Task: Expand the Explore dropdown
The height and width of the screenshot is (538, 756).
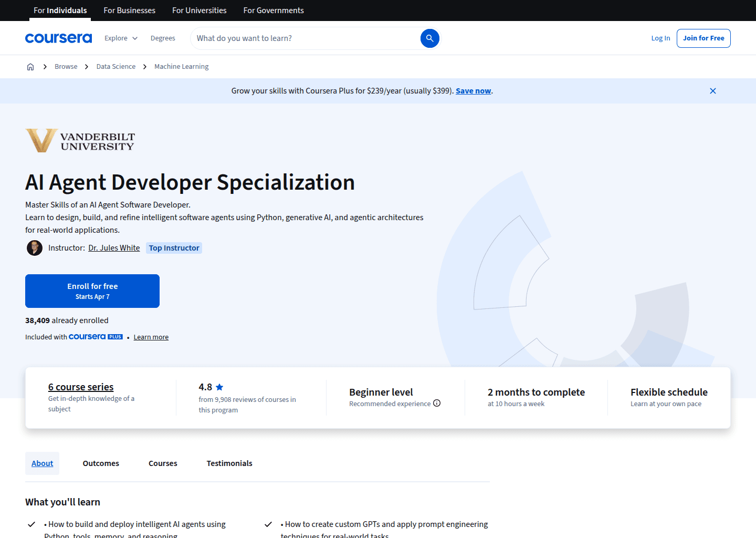Action: [x=121, y=38]
